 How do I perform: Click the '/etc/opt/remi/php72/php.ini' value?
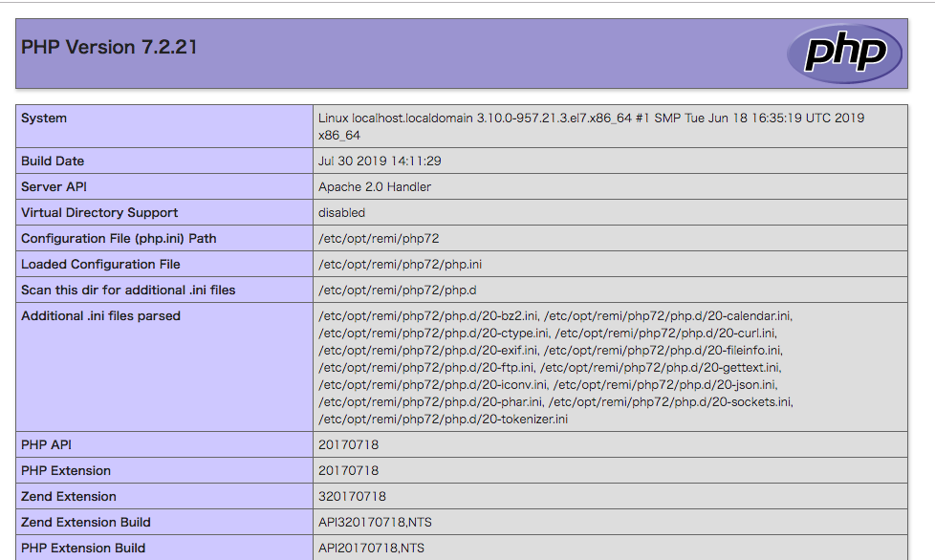click(401, 264)
